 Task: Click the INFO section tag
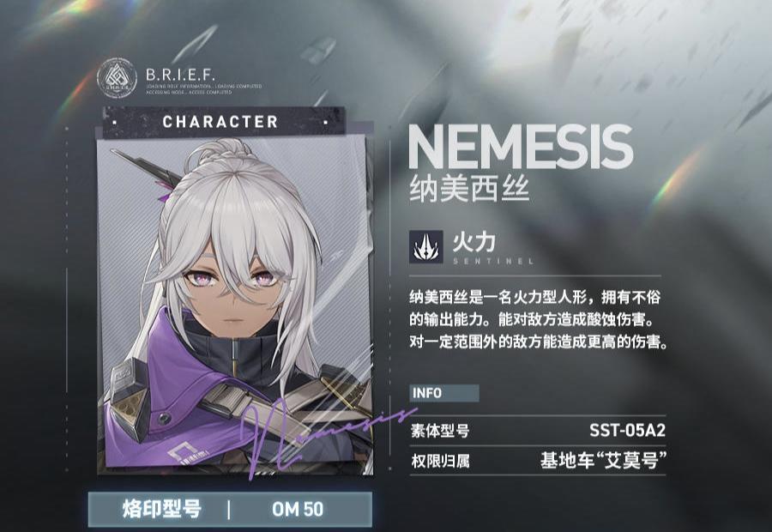(x=443, y=393)
